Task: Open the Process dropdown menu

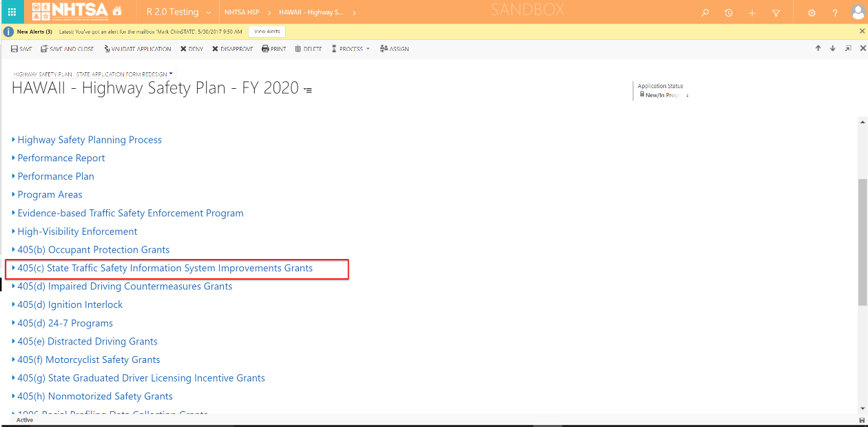Action: coord(350,49)
